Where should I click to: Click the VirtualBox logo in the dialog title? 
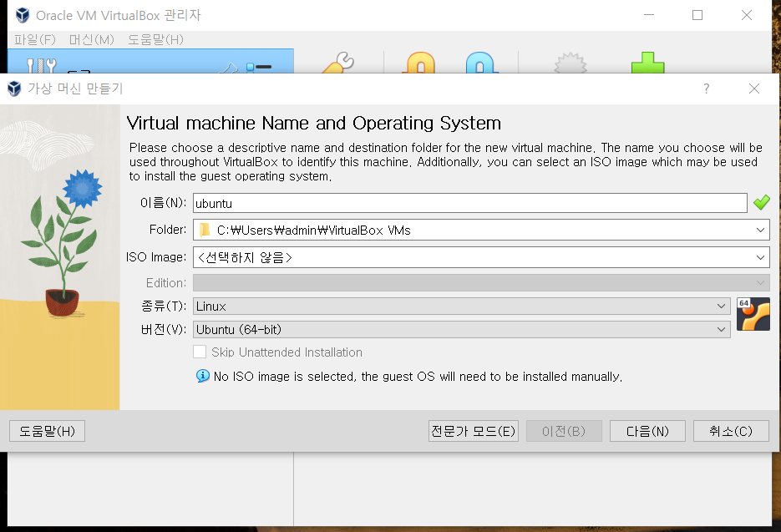(14, 89)
